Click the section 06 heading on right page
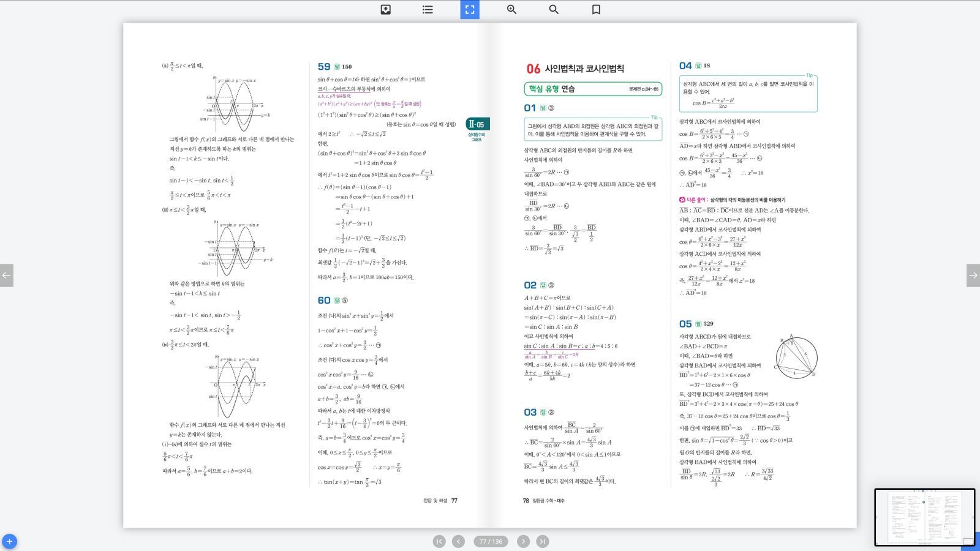The image size is (980, 551). click(575, 69)
